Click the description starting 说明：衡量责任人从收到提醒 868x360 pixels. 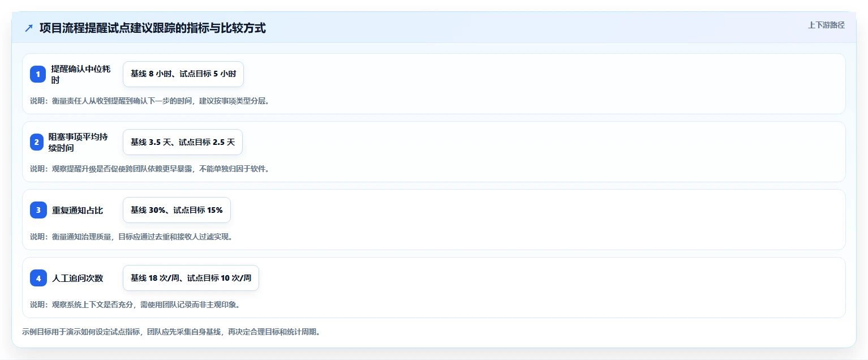tap(150, 101)
